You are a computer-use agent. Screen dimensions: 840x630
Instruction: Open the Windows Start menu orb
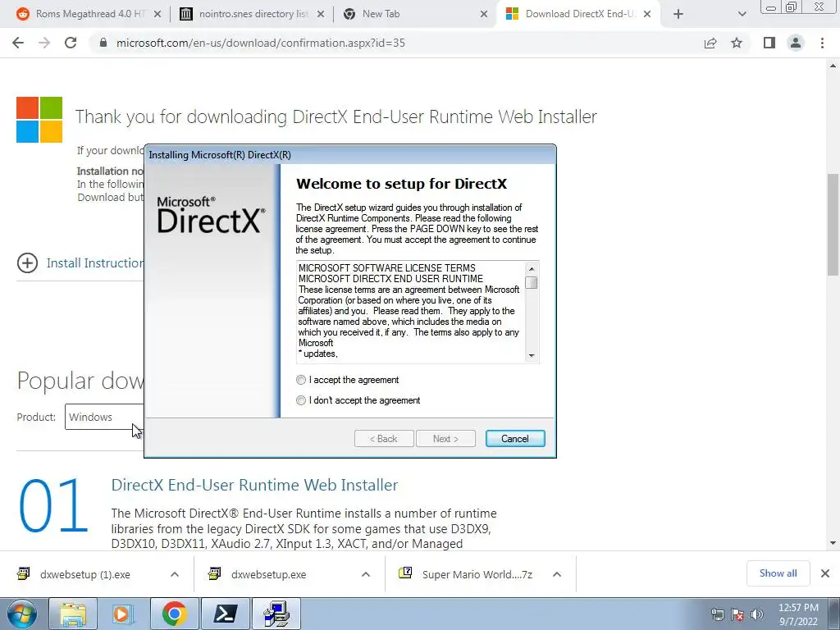[21, 614]
